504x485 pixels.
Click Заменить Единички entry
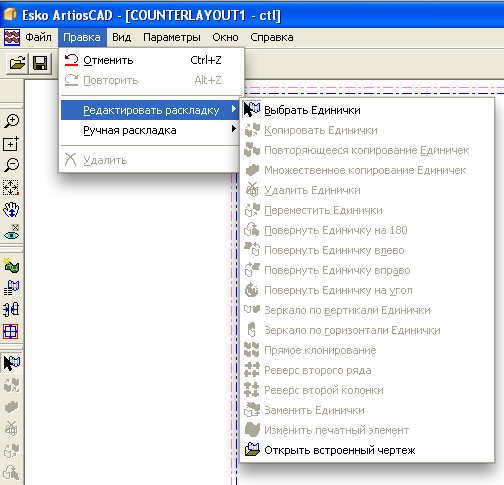pos(367,410)
